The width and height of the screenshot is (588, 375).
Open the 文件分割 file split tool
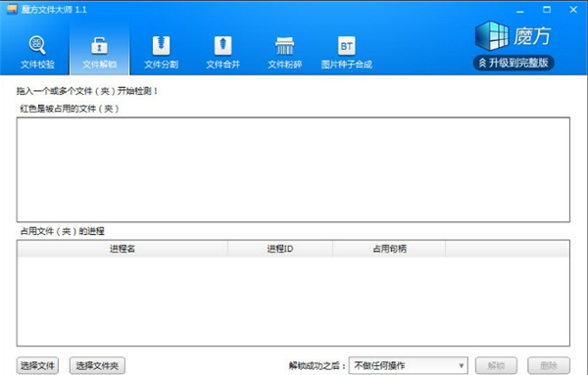pos(162,52)
